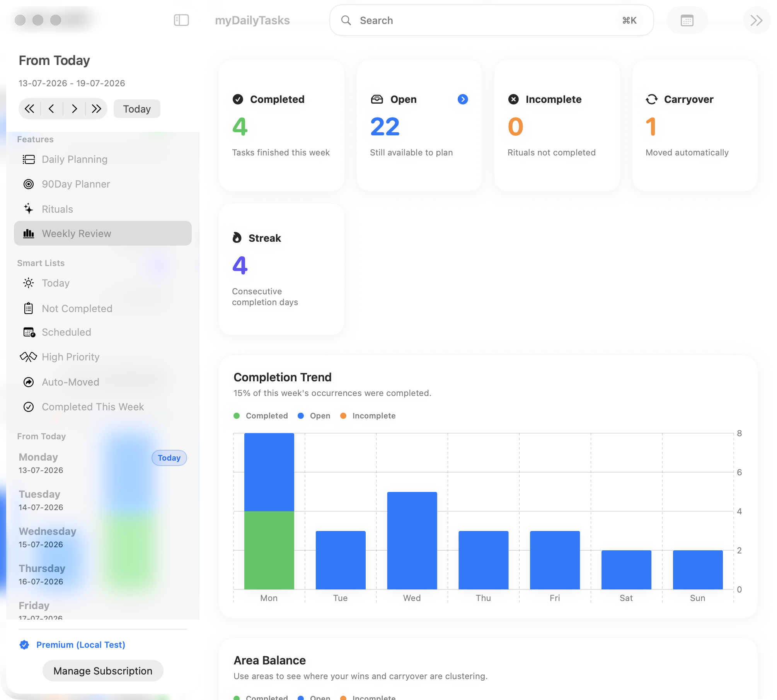Viewport: 777px width, 700px height.
Task: Open the Today smart list
Action: coord(103,283)
